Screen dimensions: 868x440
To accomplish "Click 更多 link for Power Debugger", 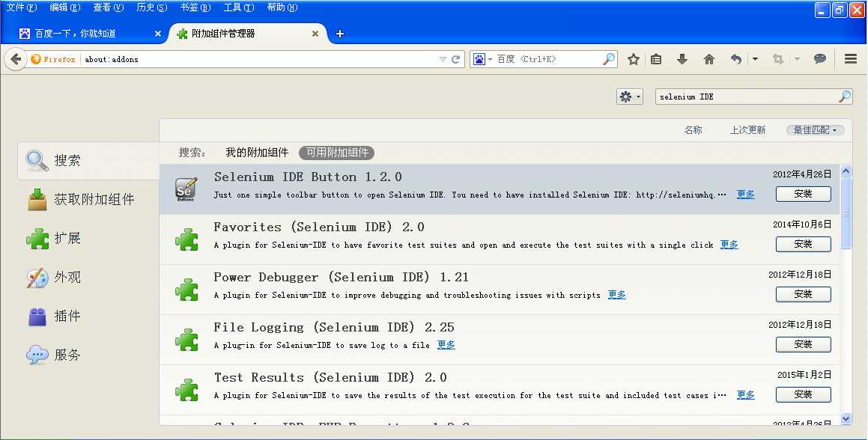I will point(616,295).
